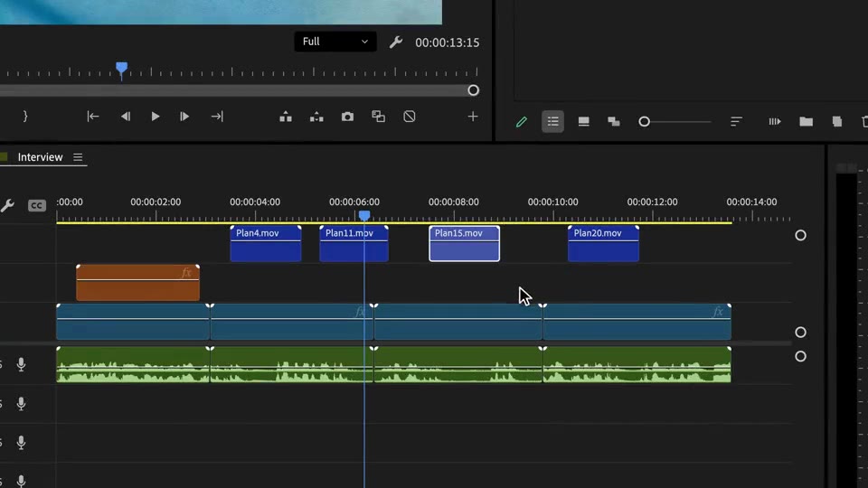Create a new bin with folder icon

coord(806,122)
